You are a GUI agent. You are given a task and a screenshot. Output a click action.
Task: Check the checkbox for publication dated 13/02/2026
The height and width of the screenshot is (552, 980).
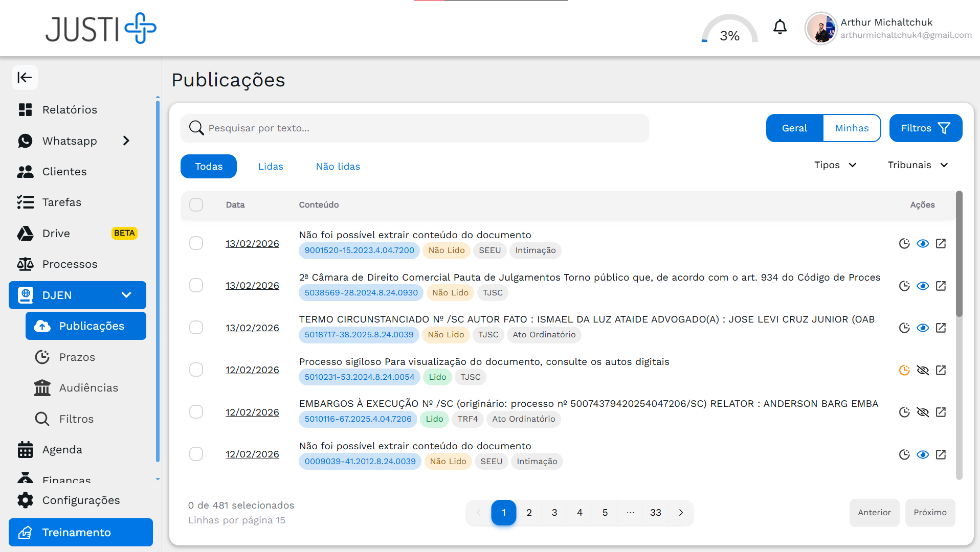click(x=196, y=243)
